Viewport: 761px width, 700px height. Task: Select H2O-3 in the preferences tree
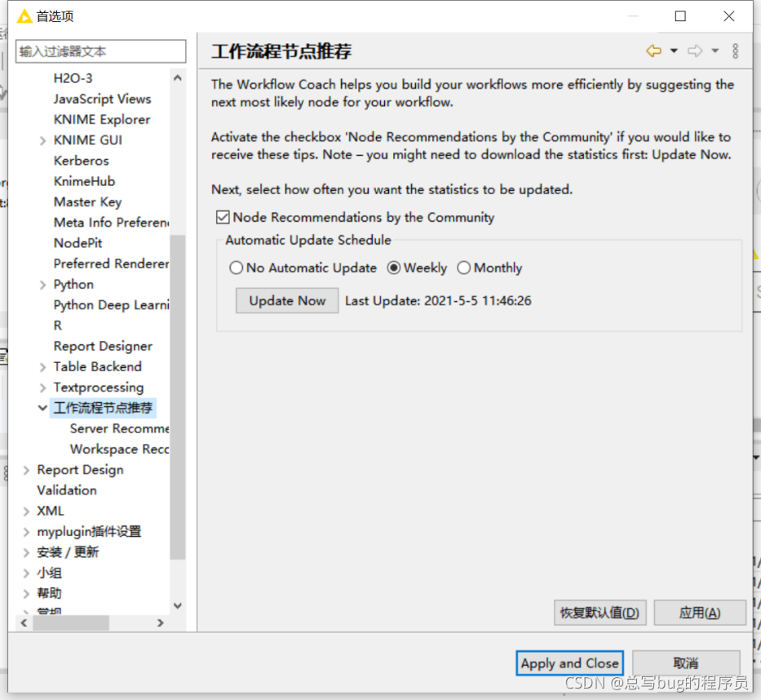tap(73, 78)
